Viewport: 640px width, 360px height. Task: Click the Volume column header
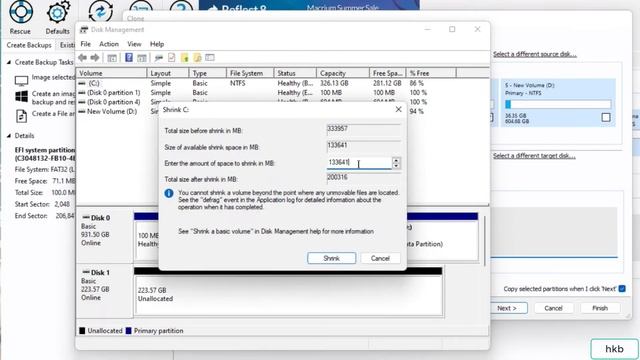click(111, 73)
